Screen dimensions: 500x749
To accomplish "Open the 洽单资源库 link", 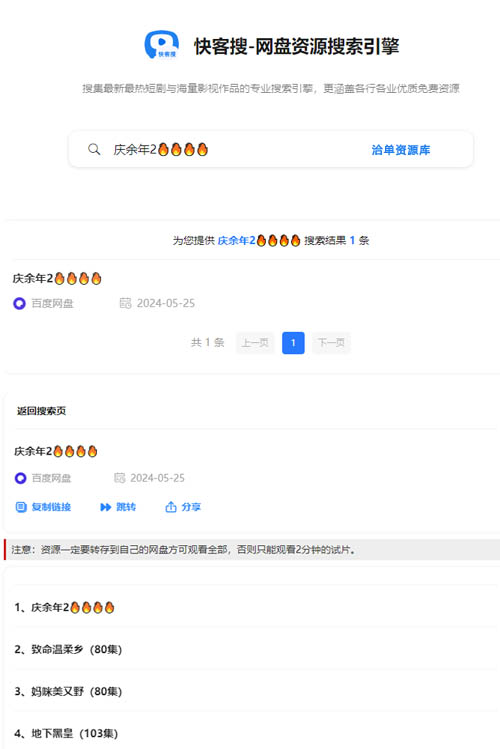I will (x=401, y=150).
